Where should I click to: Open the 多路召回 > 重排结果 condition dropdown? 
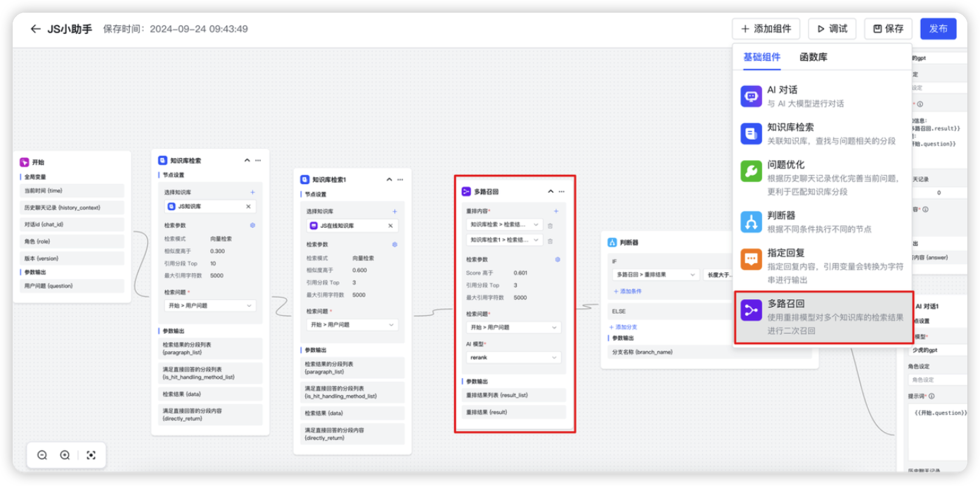(x=656, y=274)
